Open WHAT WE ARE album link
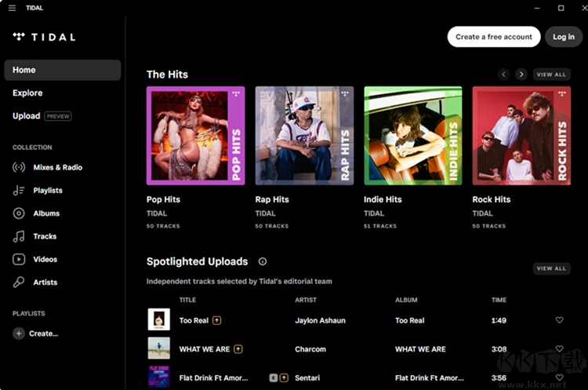Viewport: 588px width, 390px height. click(420, 349)
